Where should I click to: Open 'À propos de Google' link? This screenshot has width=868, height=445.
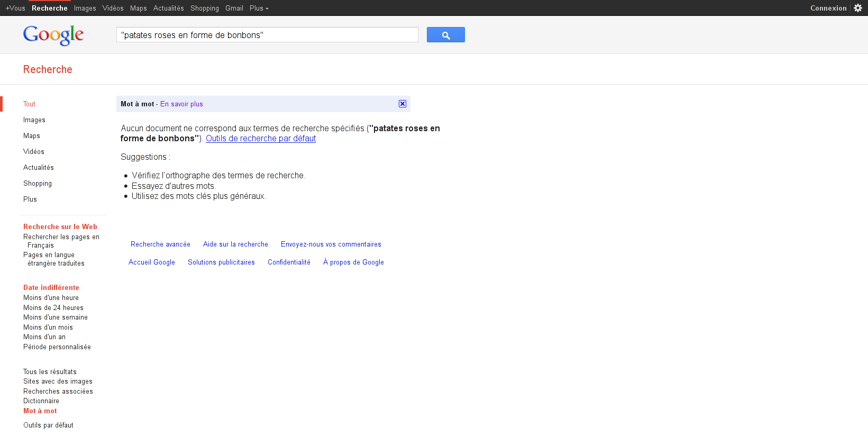tap(353, 262)
